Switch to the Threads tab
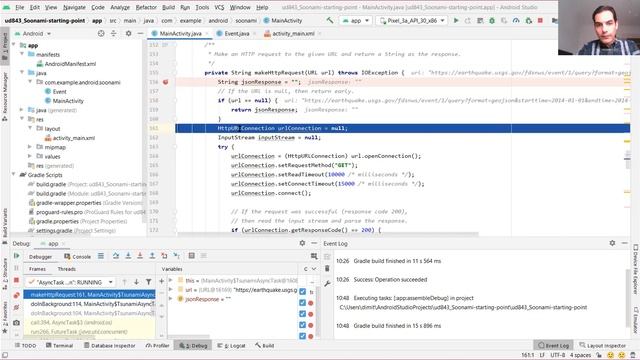The width and height of the screenshot is (640, 360). click(x=67, y=269)
